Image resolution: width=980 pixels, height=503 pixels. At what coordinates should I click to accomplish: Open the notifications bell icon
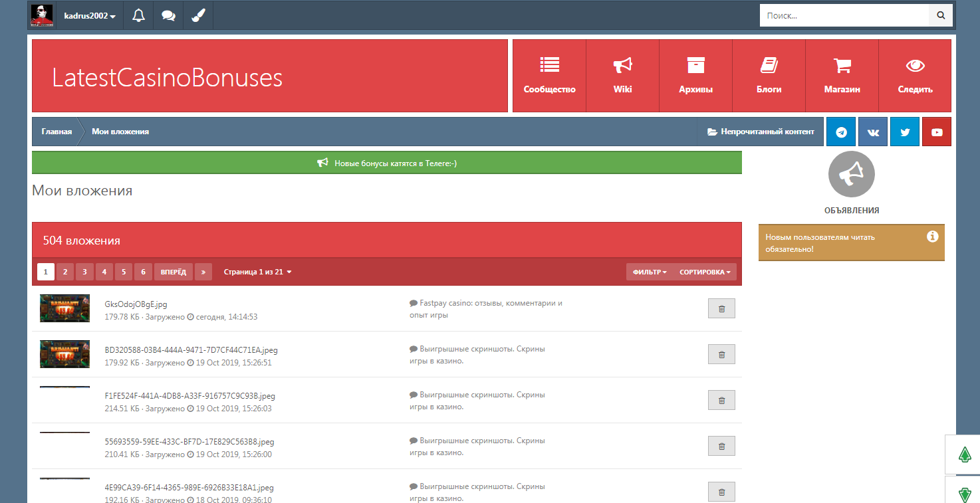click(138, 15)
